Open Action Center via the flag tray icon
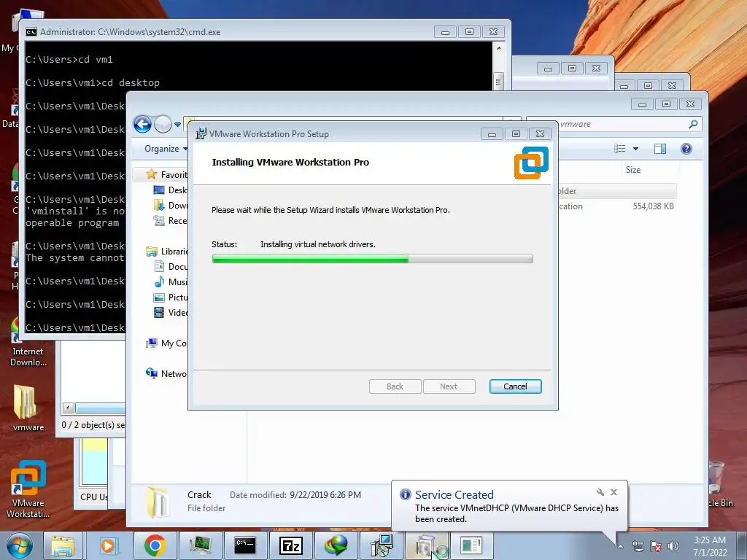This screenshot has height=560, width=747. tap(656, 546)
